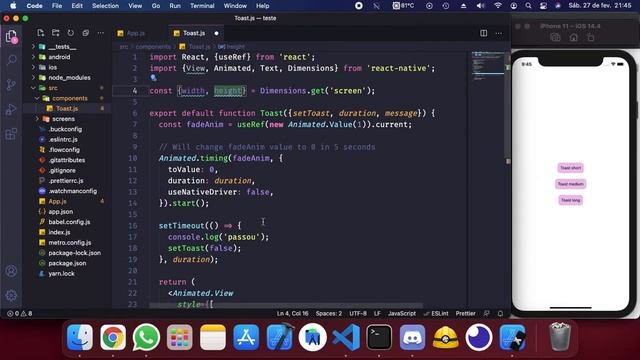Screen dimensions: 640x360
Task: Click Prettier in the status bar
Action: coord(465,313)
